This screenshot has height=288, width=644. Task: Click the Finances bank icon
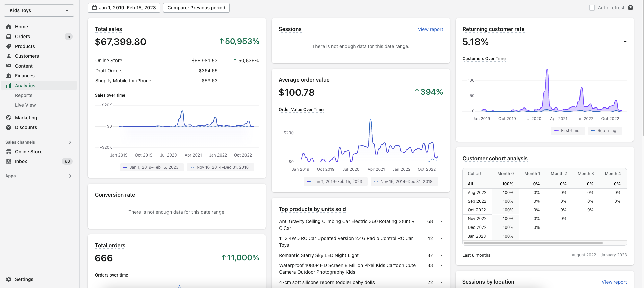(x=9, y=76)
